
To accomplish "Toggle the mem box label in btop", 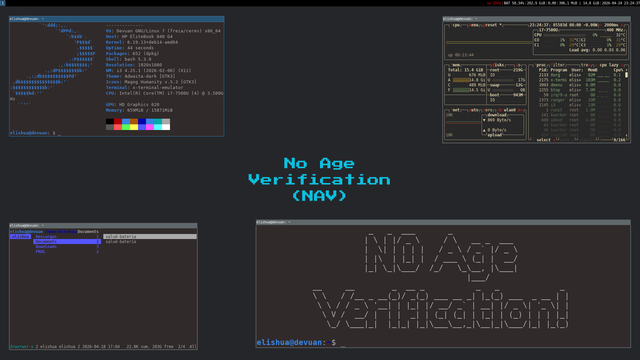I will pyautogui.click(x=456, y=65).
